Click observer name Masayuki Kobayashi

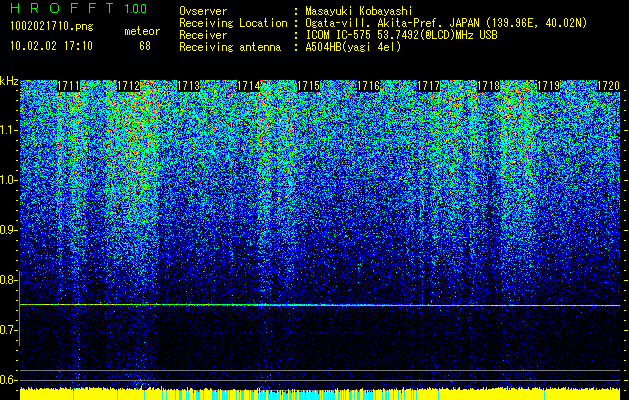(x=359, y=11)
